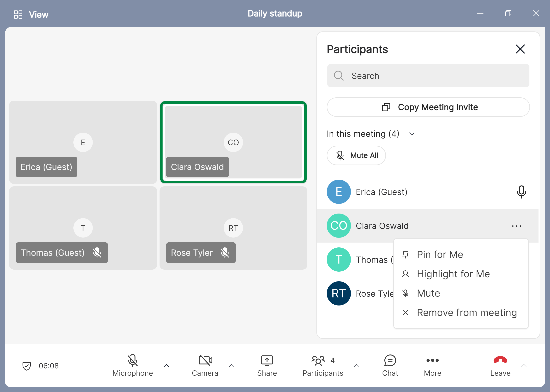Unmute using the Microphone toggle
Image resolution: width=550 pixels, height=392 pixels.
tap(133, 361)
